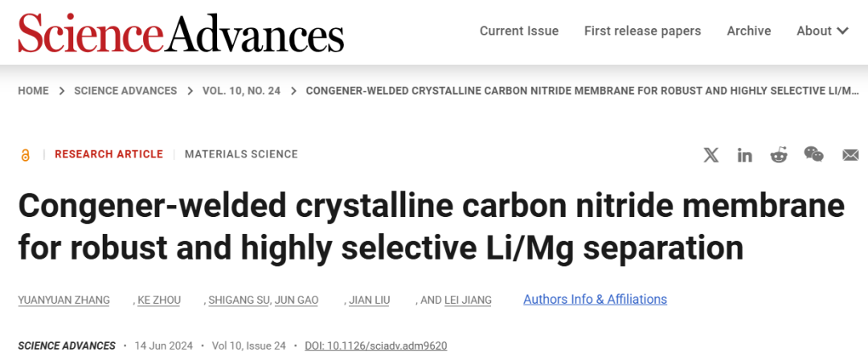Go to First release papers
This screenshot has width=868, height=360.
tap(642, 31)
